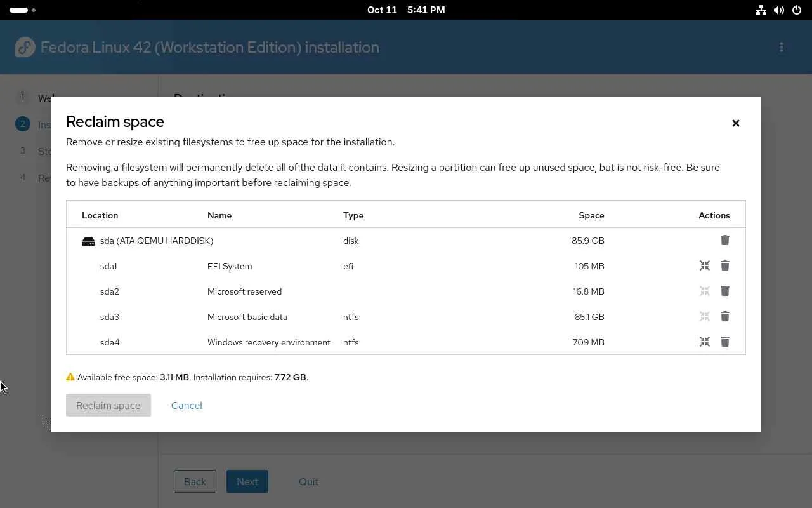Screen dimensions: 812x508
Task: Delete the sda2 Microsoft reserved partition
Action: pos(725,291)
